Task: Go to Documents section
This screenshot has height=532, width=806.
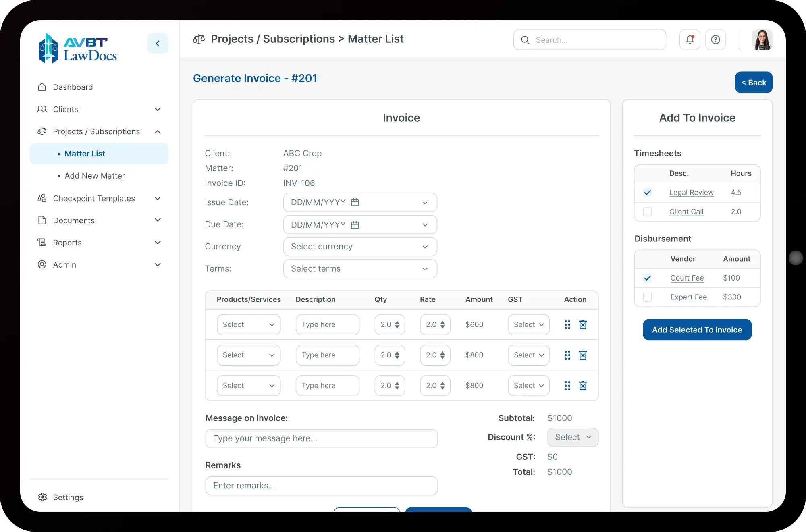Action: [x=99, y=220]
